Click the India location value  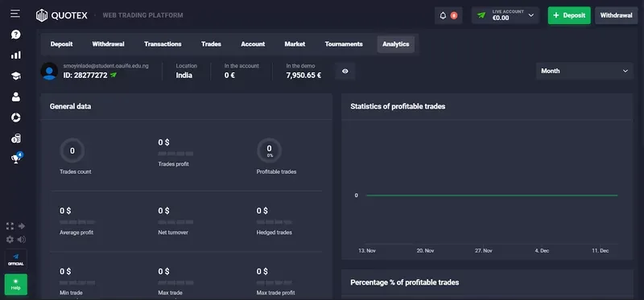(184, 76)
